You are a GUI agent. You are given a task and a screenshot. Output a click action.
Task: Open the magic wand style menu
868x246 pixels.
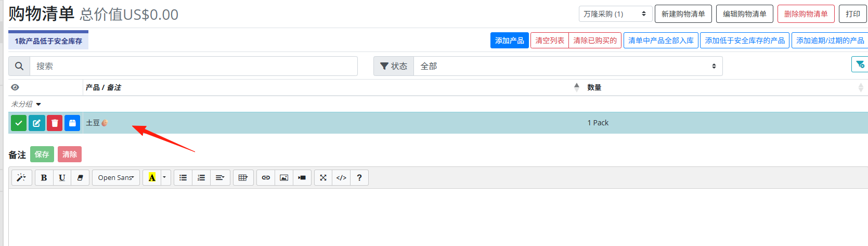pyautogui.click(x=22, y=178)
